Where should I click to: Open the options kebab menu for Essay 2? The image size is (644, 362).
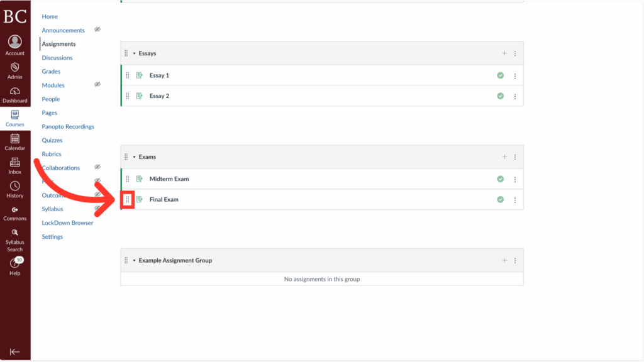pyautogui.click(x=515, y=96)
